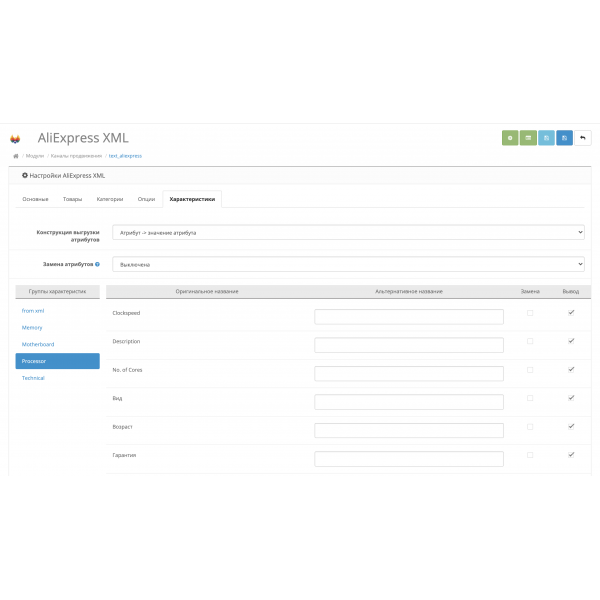
Task: Uncheck the Вывод checkbox for Возраст
Action: [571, 426]
